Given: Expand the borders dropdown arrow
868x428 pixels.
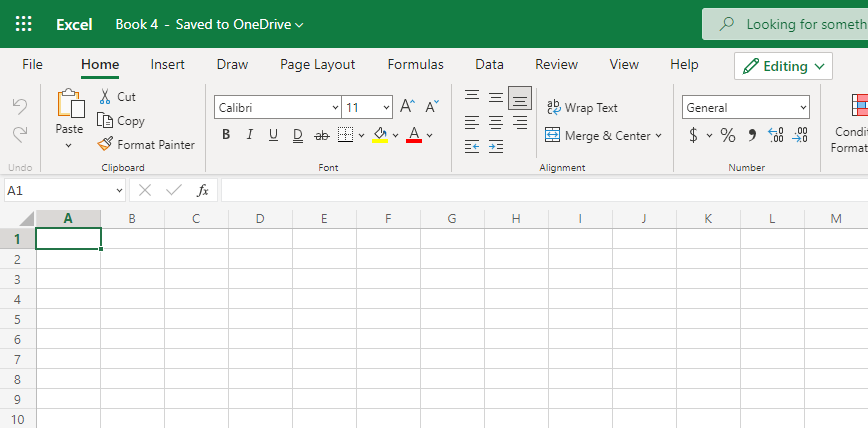Looking at the screenshot, I should click(x=361, y=135).
